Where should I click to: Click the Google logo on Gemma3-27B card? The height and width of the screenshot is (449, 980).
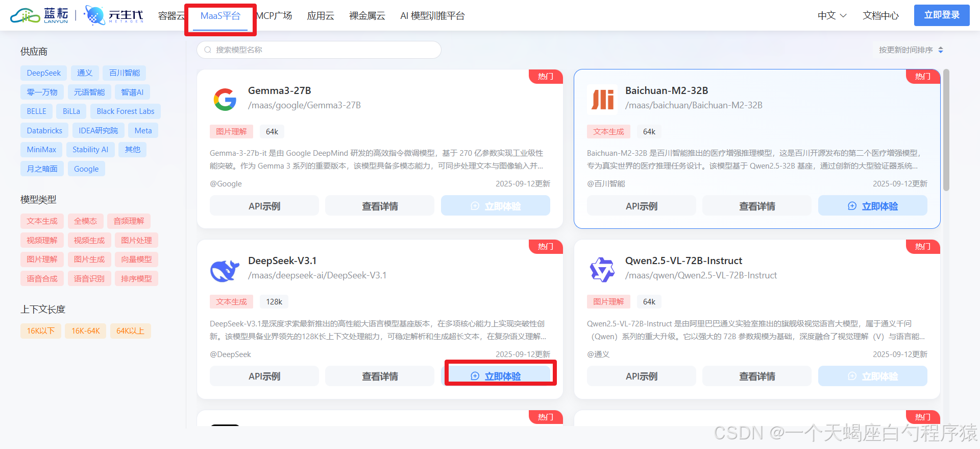tap(225, 99)
